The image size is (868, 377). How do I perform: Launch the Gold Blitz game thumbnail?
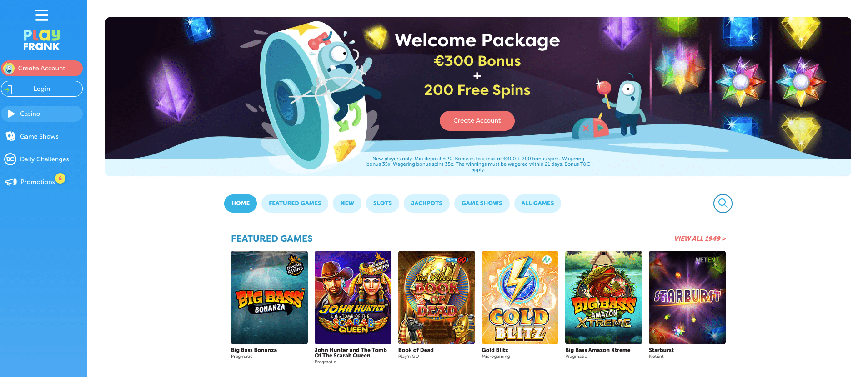520,298
